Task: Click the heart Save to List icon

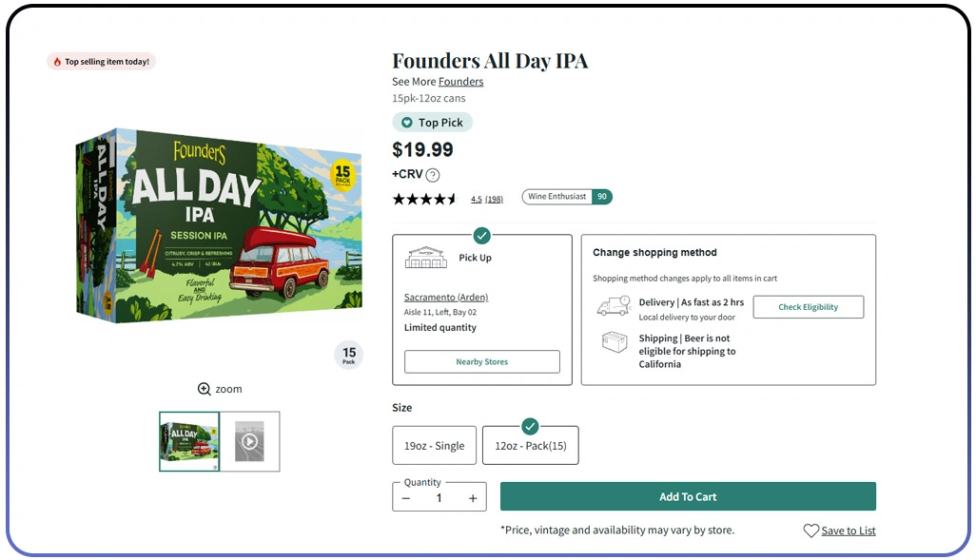Action: pos(810,531)
